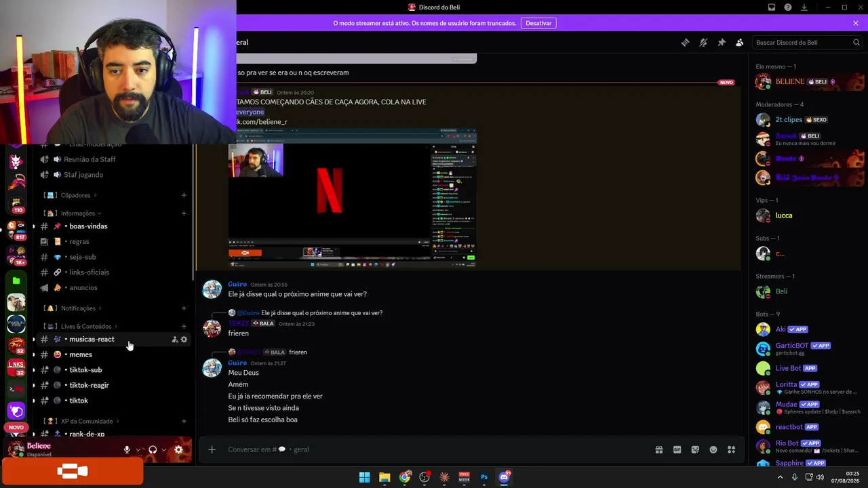
Task: Click Desativar on streamer mode banner
Action: coord(538,23)
